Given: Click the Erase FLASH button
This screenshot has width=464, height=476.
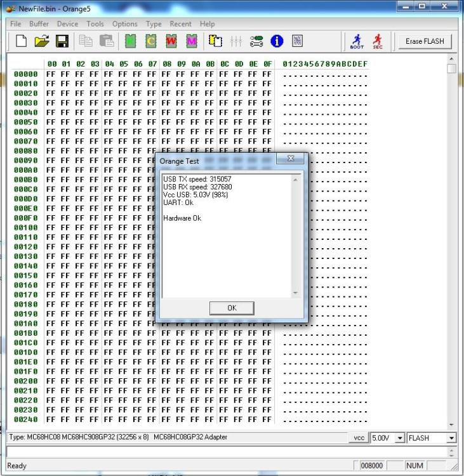Looking at the screenshot, I should 425,41.
